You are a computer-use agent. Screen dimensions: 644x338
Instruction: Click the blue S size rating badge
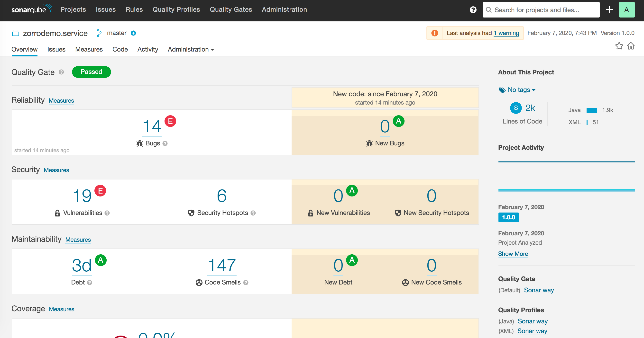coord(516,108)
